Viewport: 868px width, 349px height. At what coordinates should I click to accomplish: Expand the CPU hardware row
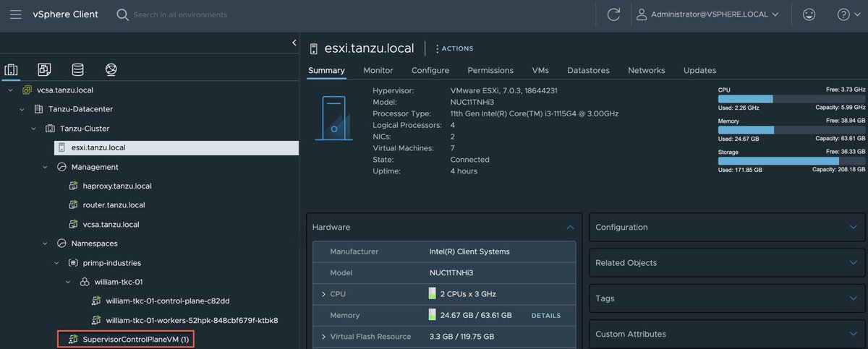323,294
